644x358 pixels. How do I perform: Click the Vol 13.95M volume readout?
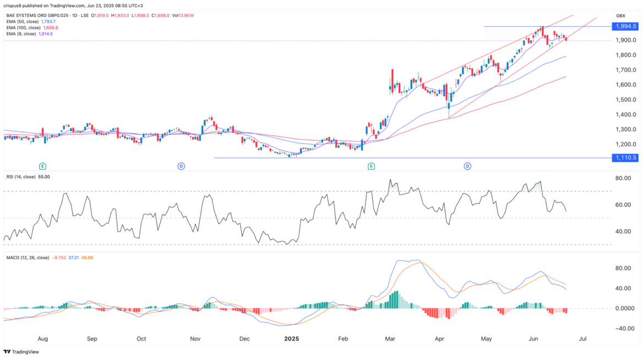[x=183, y=15]
